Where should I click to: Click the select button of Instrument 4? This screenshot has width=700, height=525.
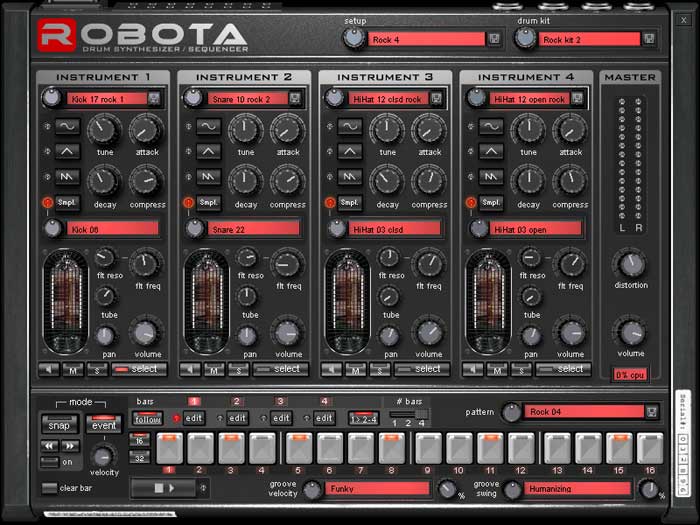pyautogui.click(x=563, y=369)
